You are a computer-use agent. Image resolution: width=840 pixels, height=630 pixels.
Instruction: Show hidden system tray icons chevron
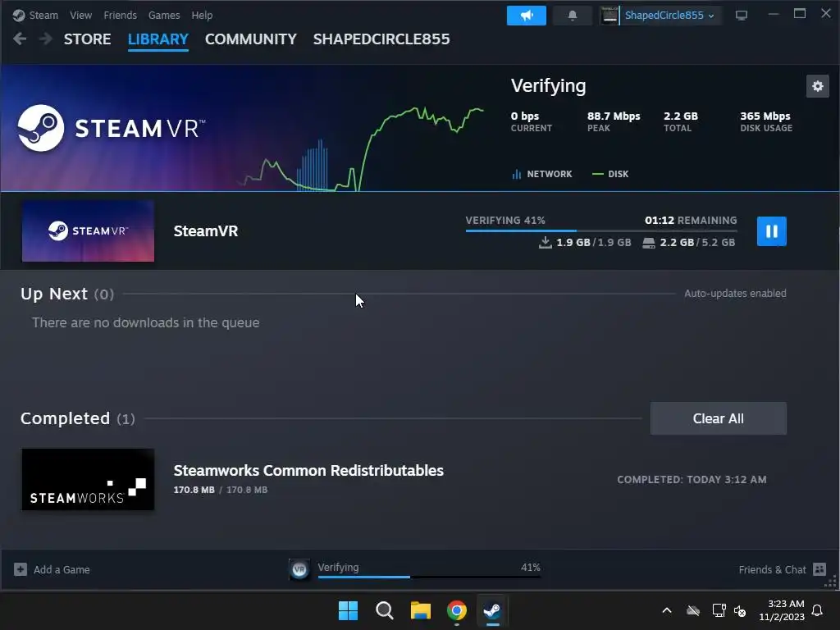(x=667, y=610)
